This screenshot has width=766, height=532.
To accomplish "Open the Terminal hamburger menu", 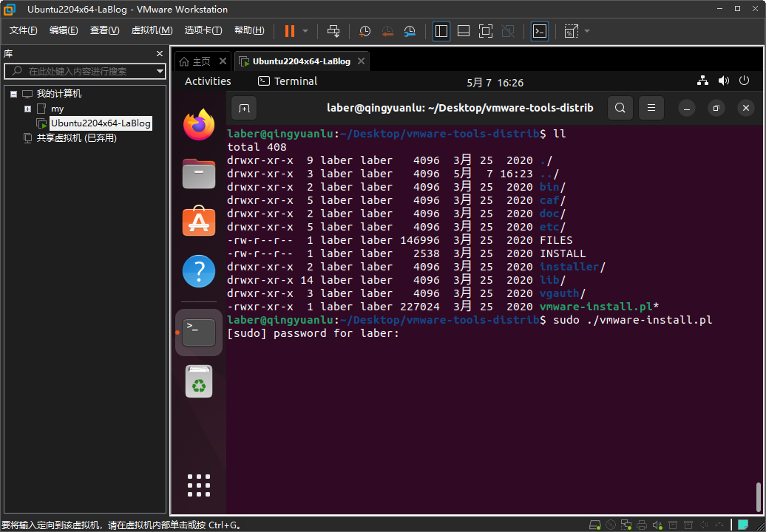I will [x=651, y=108].
